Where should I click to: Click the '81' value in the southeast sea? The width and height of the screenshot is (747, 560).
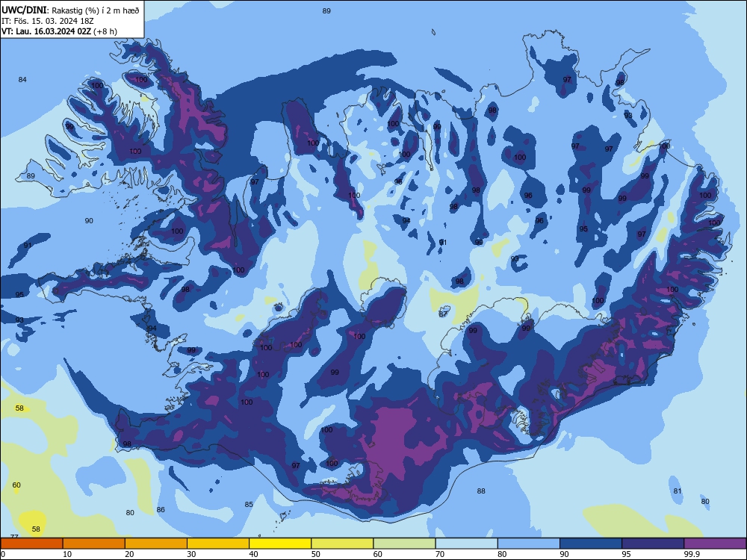[678, 491]
